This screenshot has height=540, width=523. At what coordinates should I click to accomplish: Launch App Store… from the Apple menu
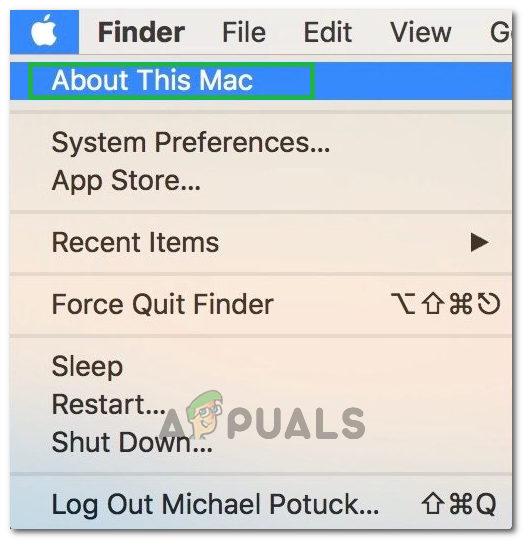[x=261, y=180]
